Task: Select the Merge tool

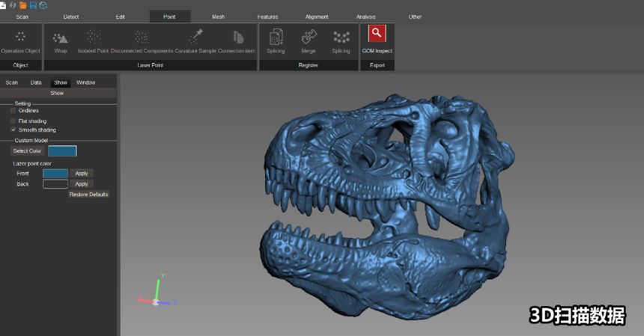Action: pos(309,42)
